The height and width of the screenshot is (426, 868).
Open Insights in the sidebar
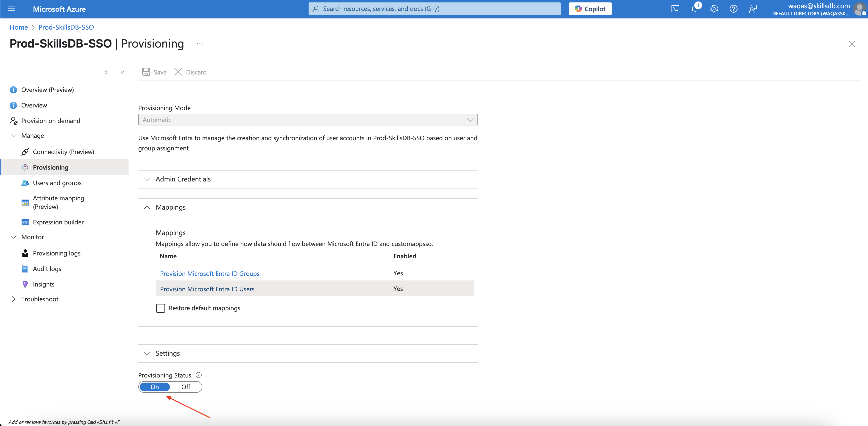point(43,284)
